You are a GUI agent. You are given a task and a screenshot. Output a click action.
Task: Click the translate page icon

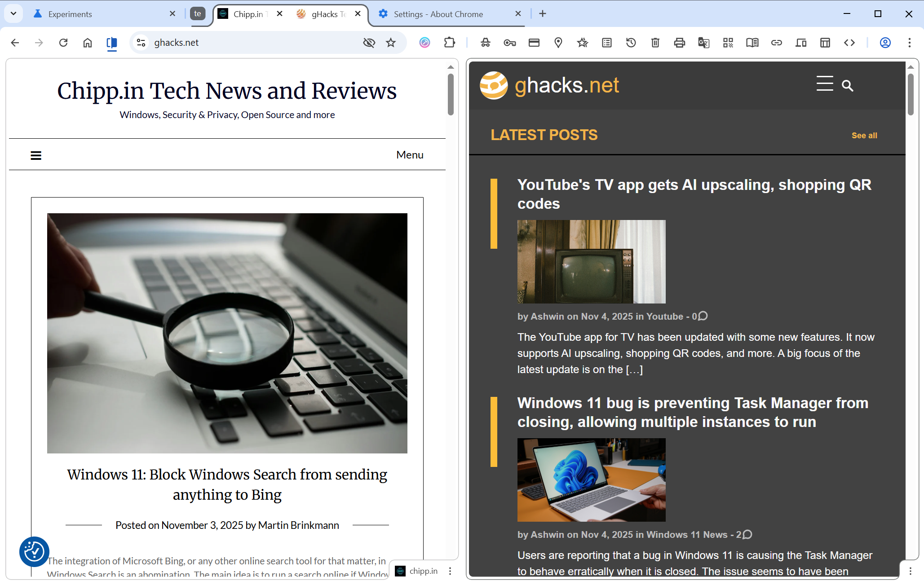[704, 43]
